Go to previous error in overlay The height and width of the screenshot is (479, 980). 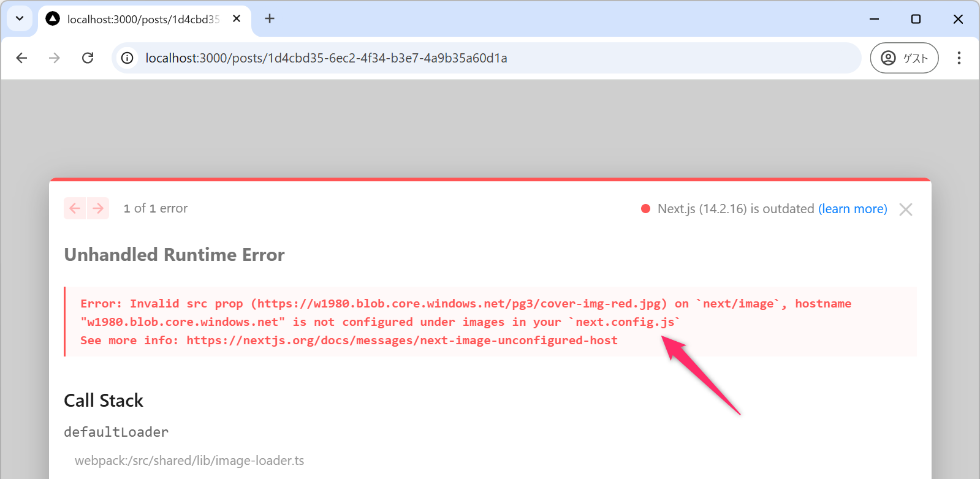(75, 208)
